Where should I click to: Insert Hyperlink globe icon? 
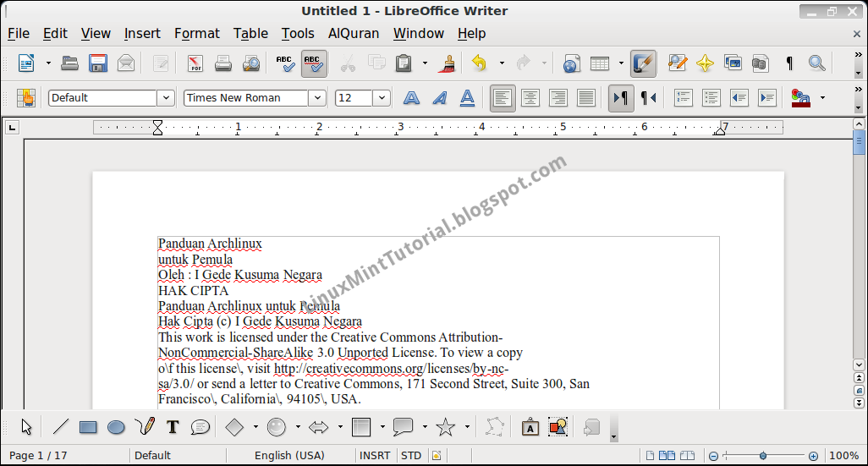coord(571,63)
